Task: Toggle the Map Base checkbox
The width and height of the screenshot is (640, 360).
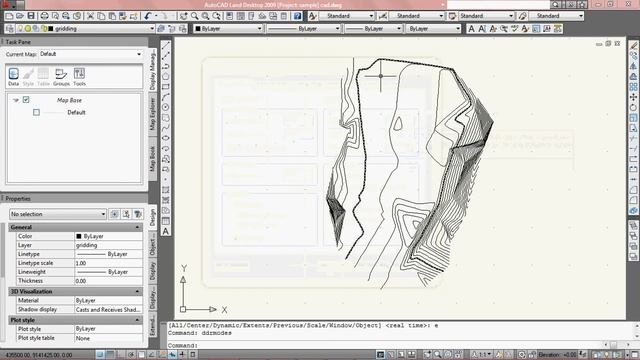Action: pyautogui.click(x=26, y=100)
